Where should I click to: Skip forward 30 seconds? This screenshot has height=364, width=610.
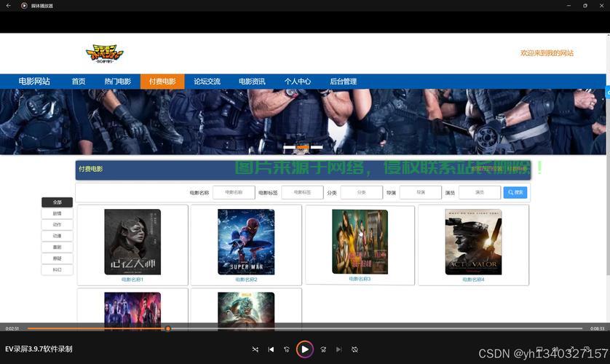[x=323, y=349]
